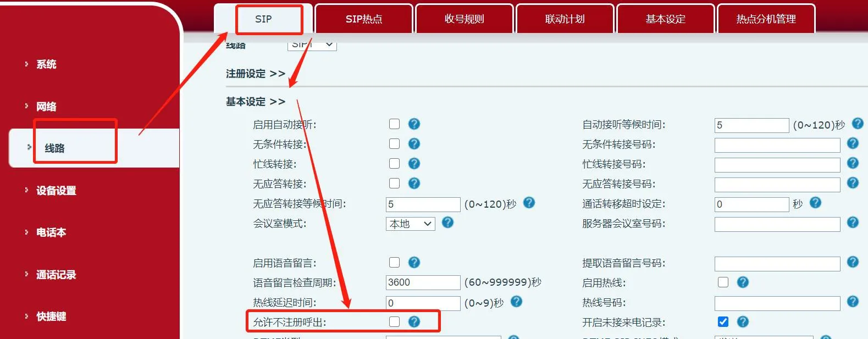Open help icon for 会议室模式
The width and height of the screenshot is (868, 339).
pos(447,223)
